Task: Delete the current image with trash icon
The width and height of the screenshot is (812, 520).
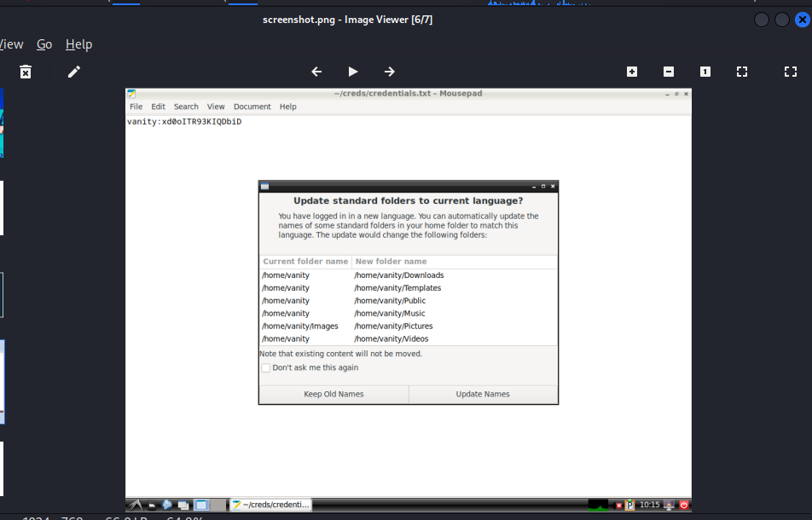Action: [26, 72]
